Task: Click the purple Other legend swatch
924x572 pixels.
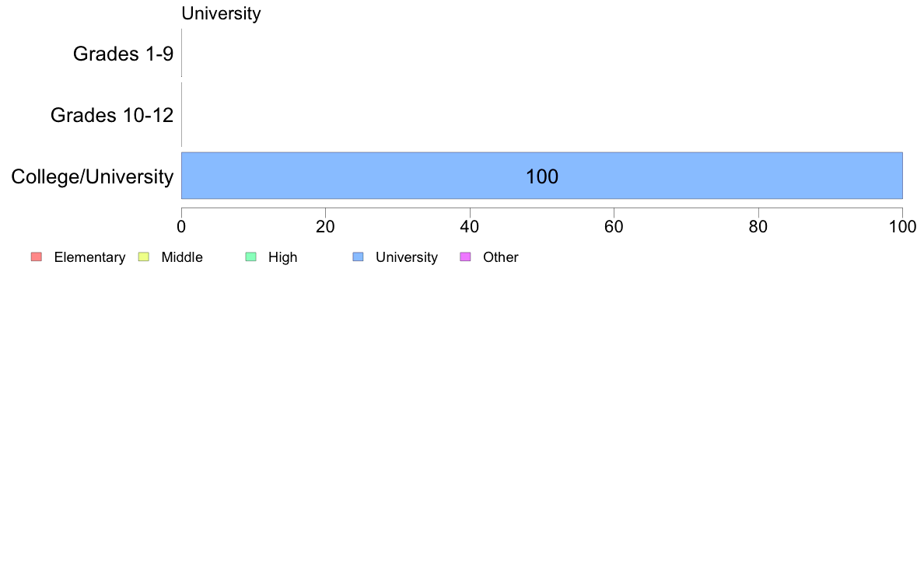Action: coord(465,257)
